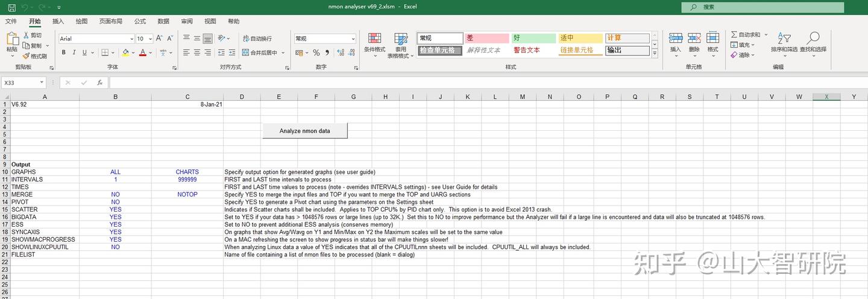The height and width of the screenshot is (299, 868).
Task: Switch to the Formulas (公式) tab
Action: coord(140,21)
